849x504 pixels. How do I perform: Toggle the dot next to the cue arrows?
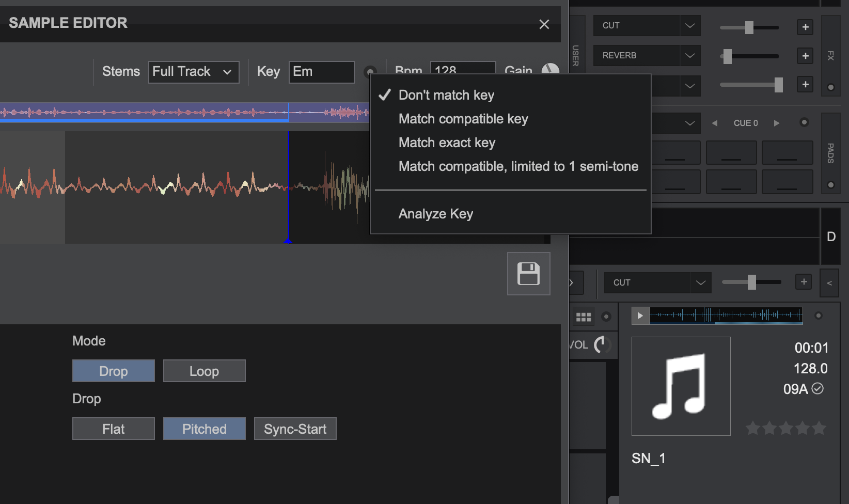coord(804,122)
